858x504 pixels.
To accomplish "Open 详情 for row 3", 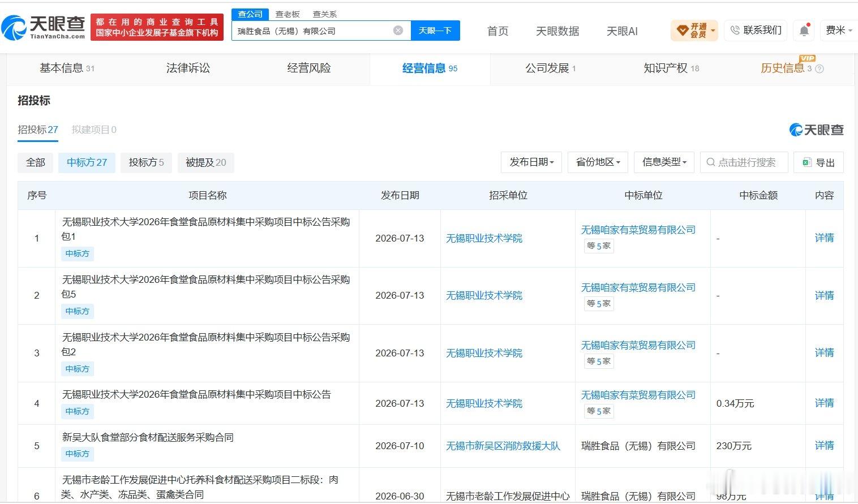I will [824, 353].
